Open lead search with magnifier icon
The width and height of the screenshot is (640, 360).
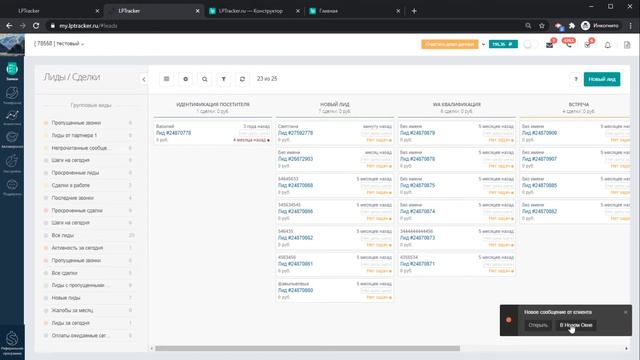pyautogui.click(x=204, y=79)
